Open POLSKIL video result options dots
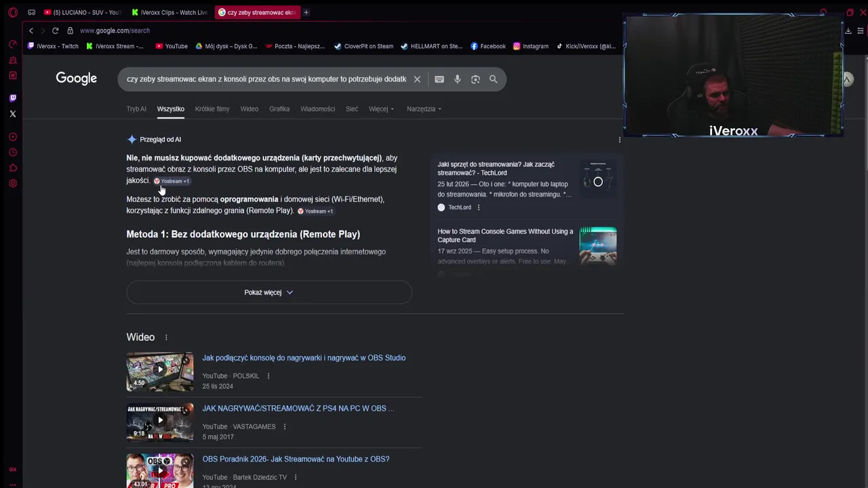Image resolution: width=868 pixels, height=488 pixels. pos(268,376)
